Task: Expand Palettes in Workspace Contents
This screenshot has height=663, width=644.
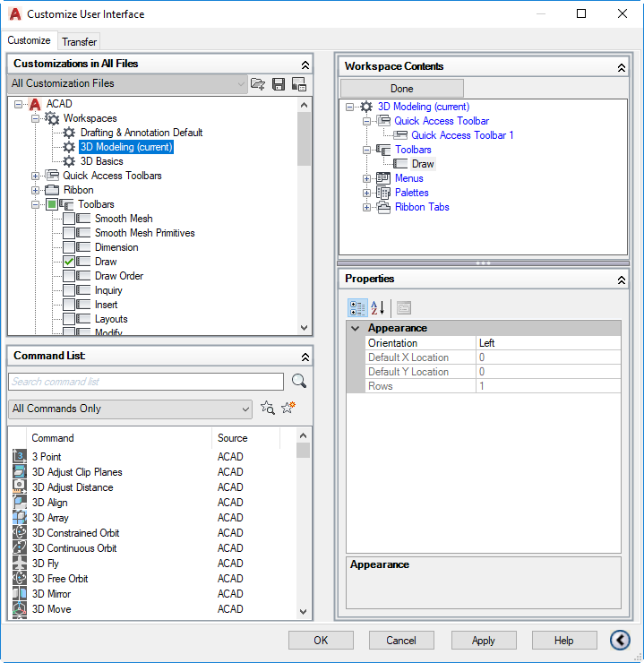Action: 367,193
